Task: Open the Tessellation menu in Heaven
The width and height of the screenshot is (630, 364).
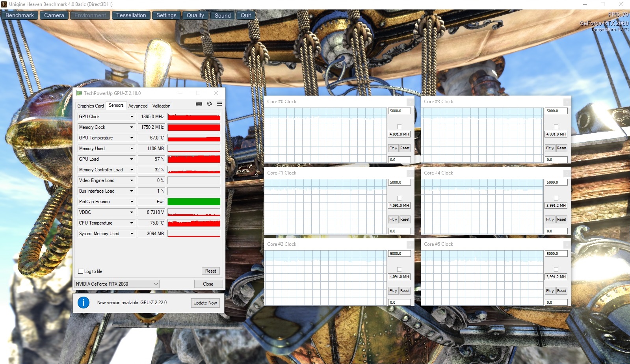Action: click(131, 15)
